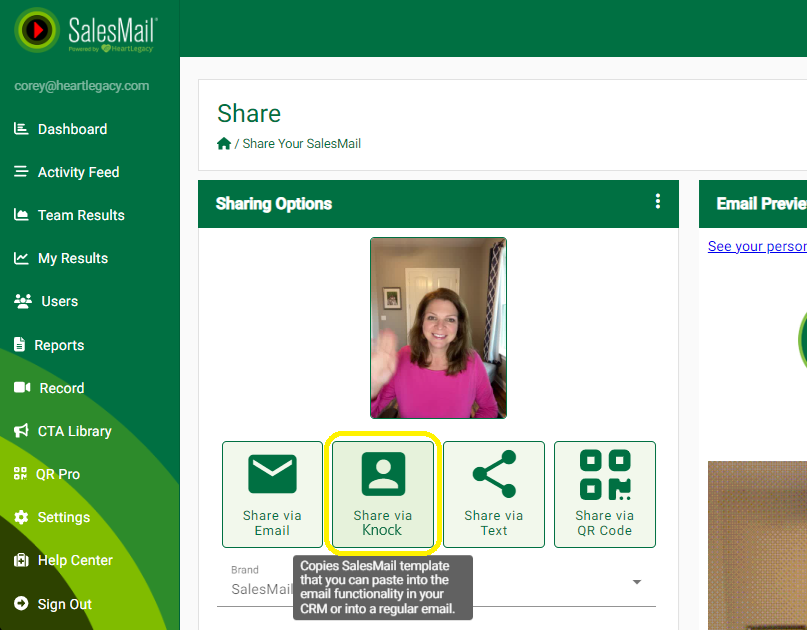Open the Dashboard page
The width and height of the screenshot is (807, 630).
(72, 129)
